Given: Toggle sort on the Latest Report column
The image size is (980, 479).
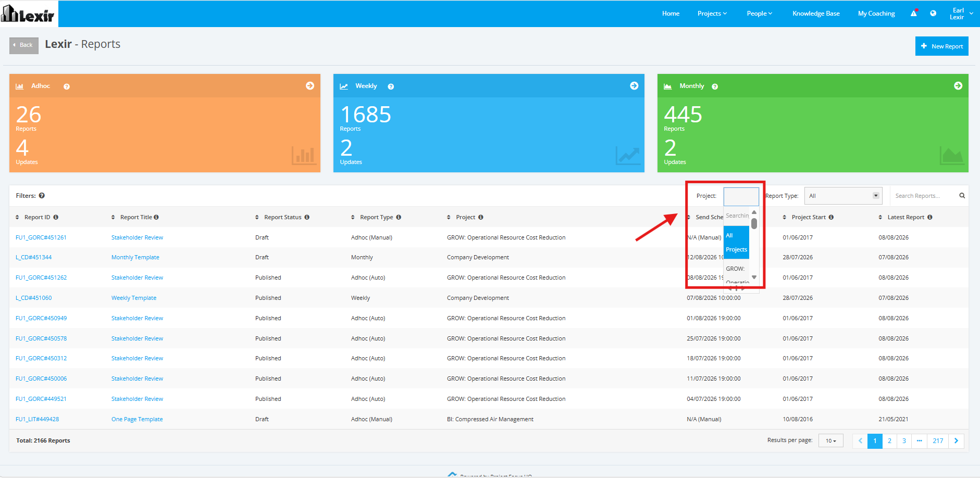Looking at the screenshot, I should pos(880,217).
